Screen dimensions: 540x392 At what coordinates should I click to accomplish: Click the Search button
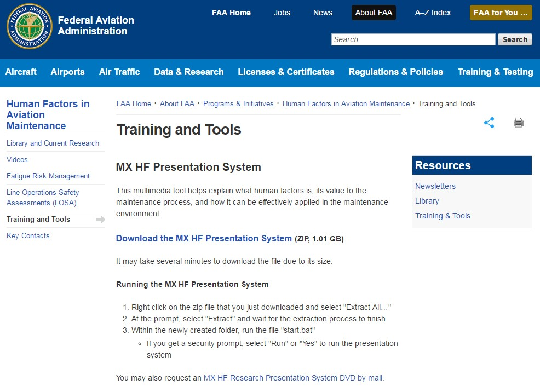[x=515, y=39]
